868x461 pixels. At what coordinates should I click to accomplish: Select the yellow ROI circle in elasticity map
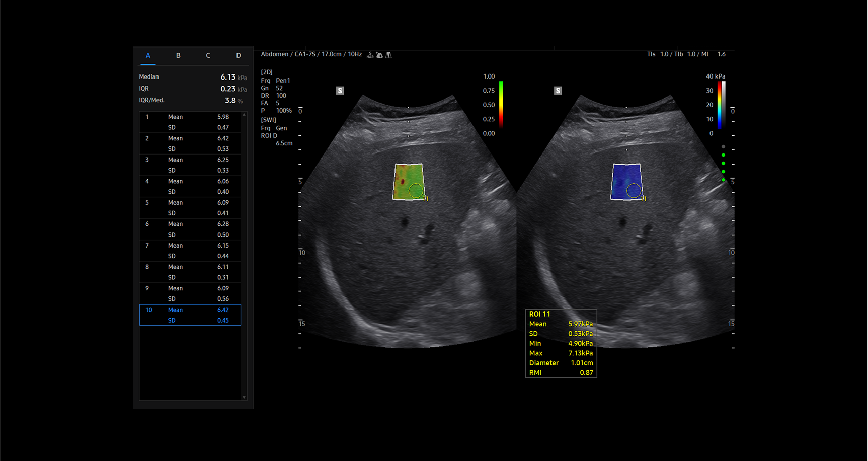(x=634, y=190)
